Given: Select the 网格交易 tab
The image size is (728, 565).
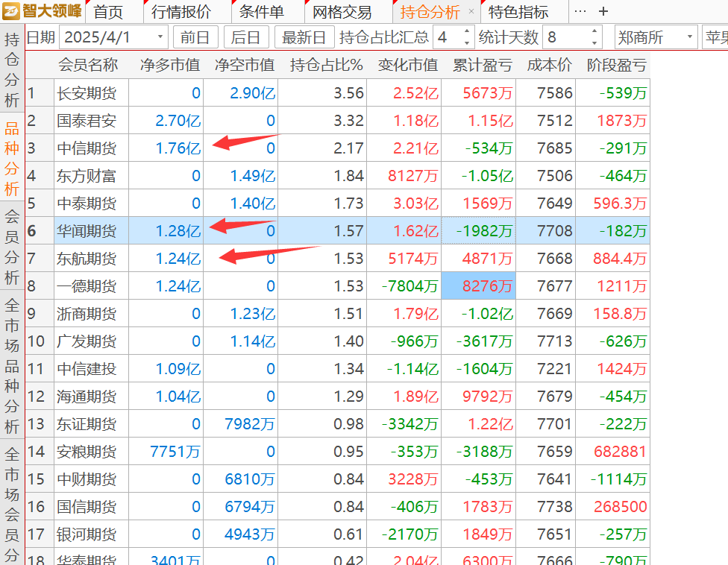Looking at the screenshot, I should pyautogui.click(x=342, y=12).
